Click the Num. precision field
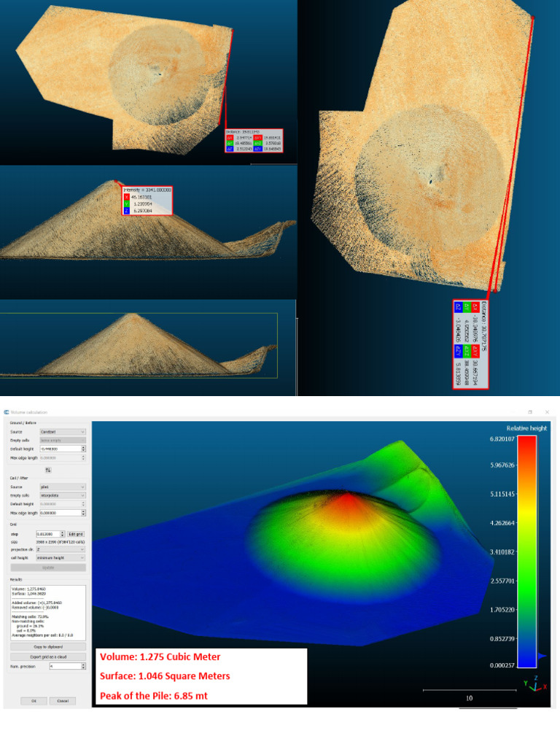560x747 pixels. (65, 666)
